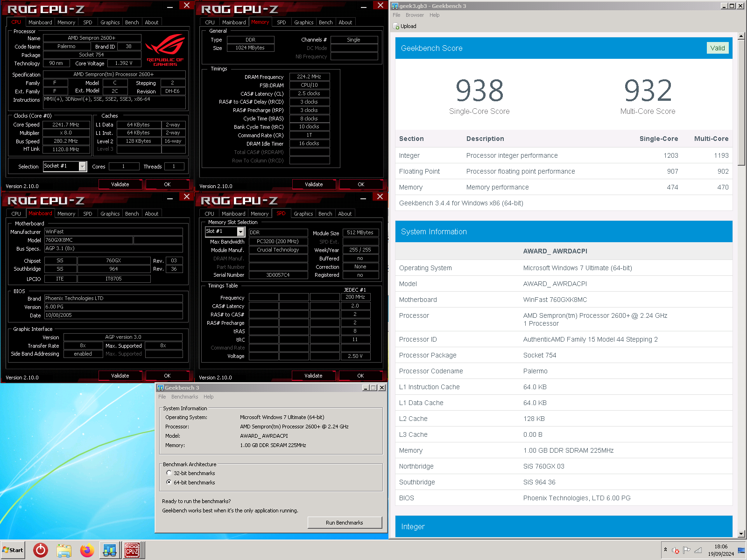Close the CPU-Z window showing Memory tab
This screenshot has height=560, width=747.
click(x=380, y=5)
